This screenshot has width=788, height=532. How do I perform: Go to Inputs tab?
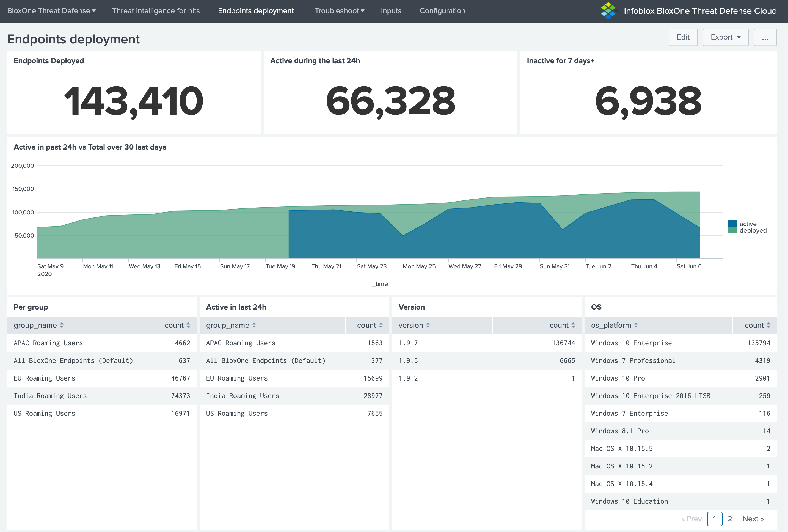pyautogui.click(x=391, y=11)
